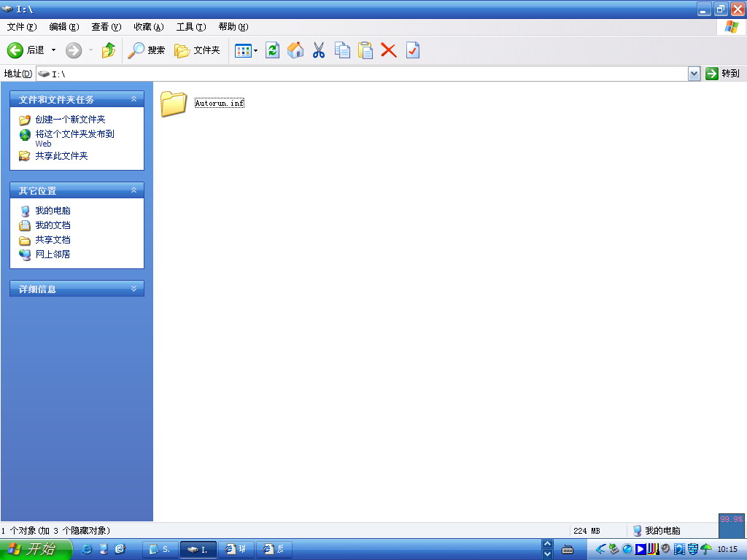747x560 pixels.
Task: Click the third quick launch icon
Action: 120,549
